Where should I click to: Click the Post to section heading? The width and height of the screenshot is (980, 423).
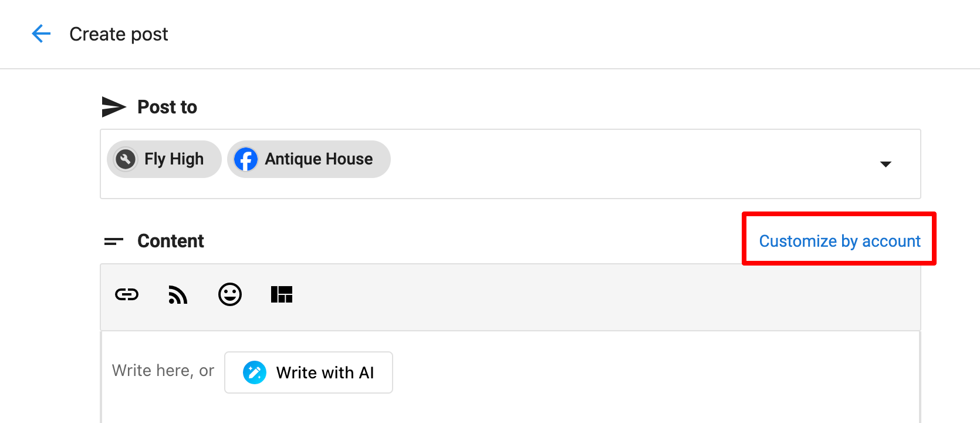coord(167,107)
